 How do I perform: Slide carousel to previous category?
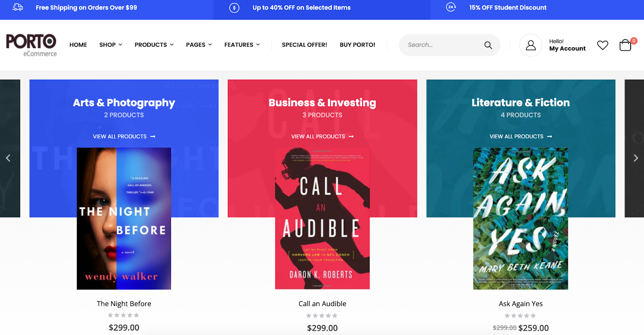coord(8,158)
